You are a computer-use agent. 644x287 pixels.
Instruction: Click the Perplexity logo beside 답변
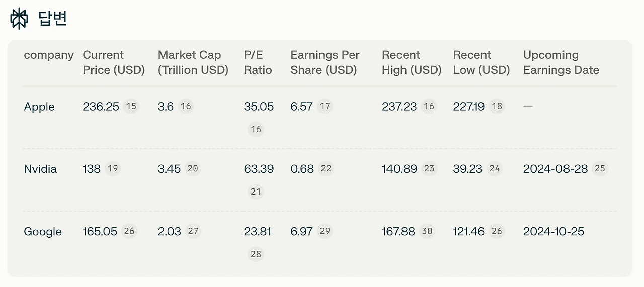(x=19, y=19)
